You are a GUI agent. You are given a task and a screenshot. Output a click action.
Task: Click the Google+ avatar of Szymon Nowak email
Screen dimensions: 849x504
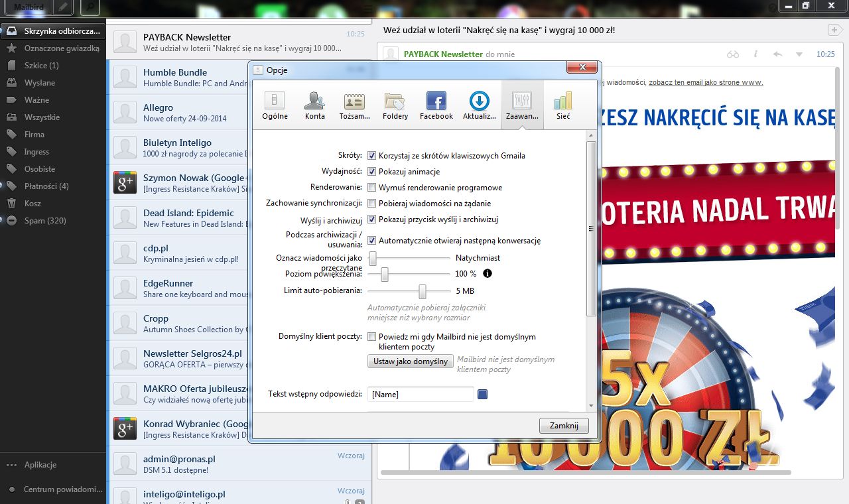(125, 183)
